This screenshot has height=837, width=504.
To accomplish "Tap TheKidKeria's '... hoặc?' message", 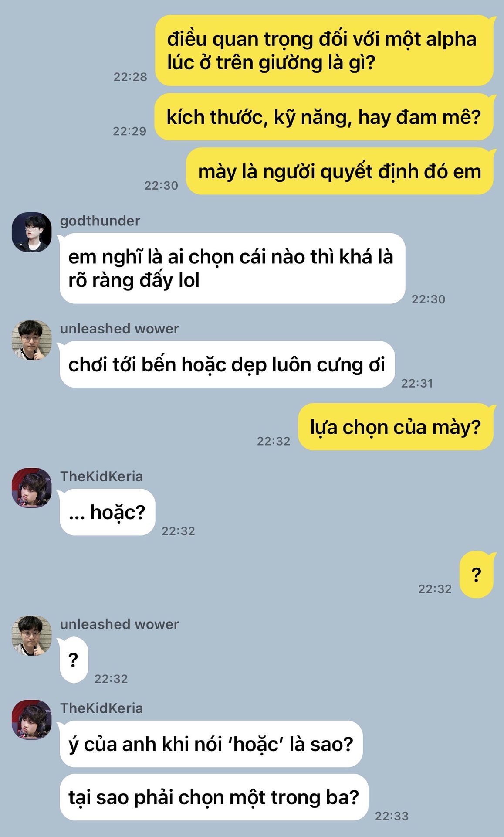I will (108, 512).
